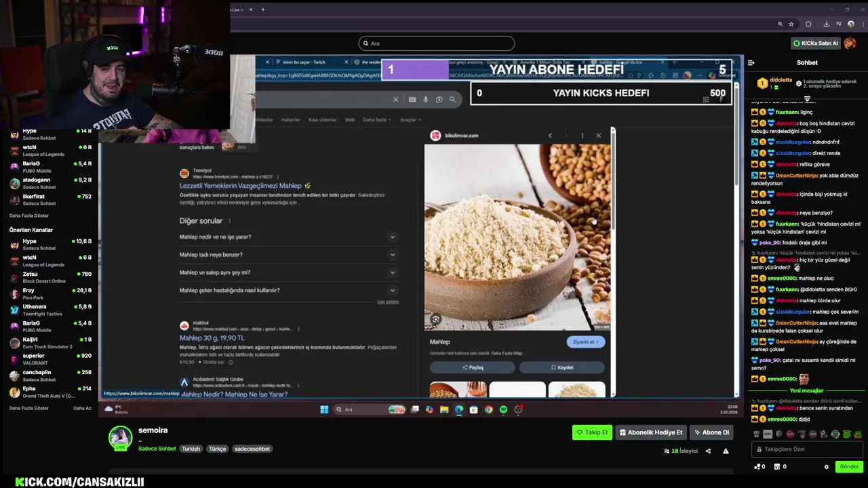Click the Google voice search microphone icon
Screen dimensions: 868x488
point(426,100)
